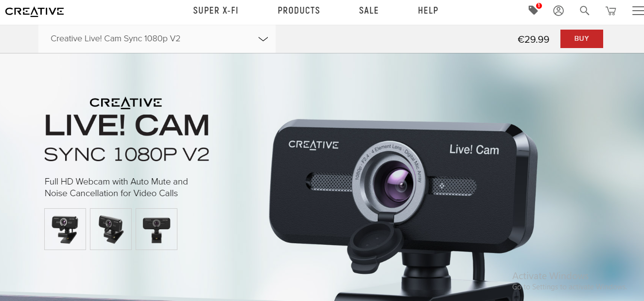Open the shopping cart icon
The height and width of the screenshot is (301, 644).
[x=611, y=11]
